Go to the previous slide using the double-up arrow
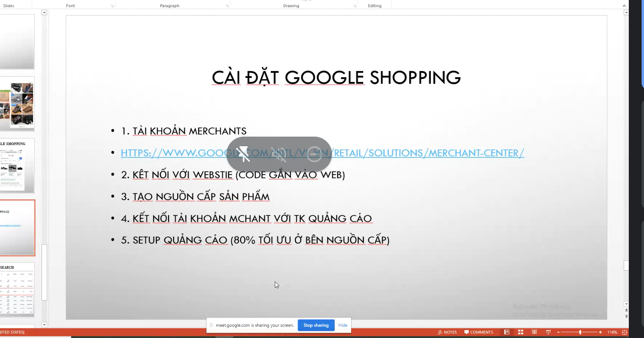 (626, 310)
